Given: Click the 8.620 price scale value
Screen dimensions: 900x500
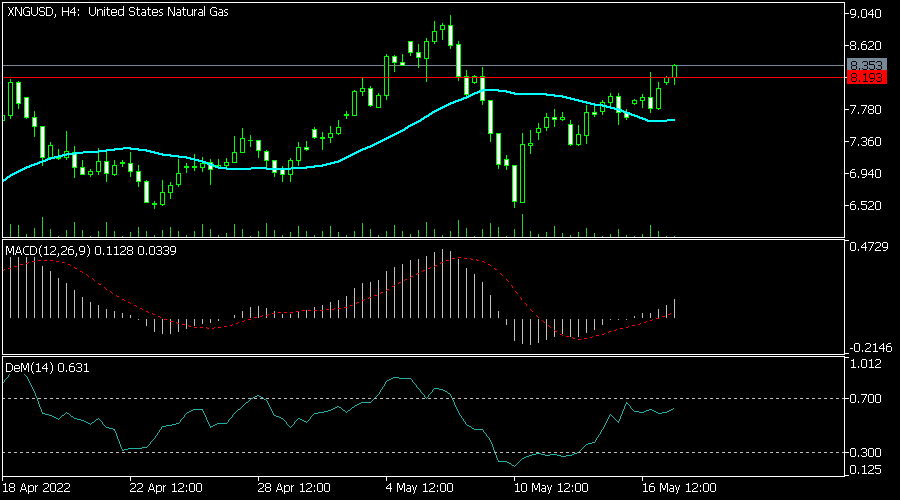Looking at the screenshot, I should click(x=865, y=45).
